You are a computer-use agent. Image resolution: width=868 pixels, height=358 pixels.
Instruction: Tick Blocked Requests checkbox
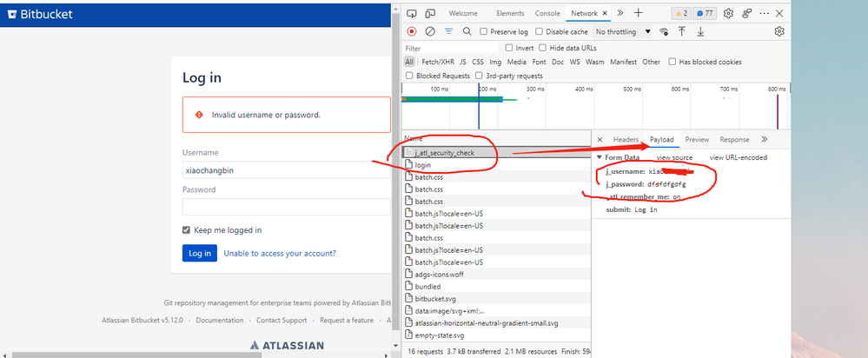[x=409, y=76]
